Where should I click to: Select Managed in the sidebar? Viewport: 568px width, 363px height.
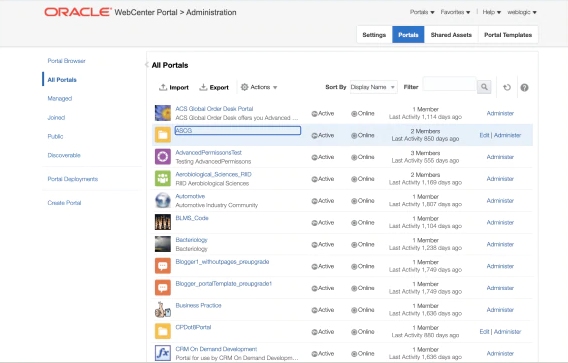(x=60, y=98)
